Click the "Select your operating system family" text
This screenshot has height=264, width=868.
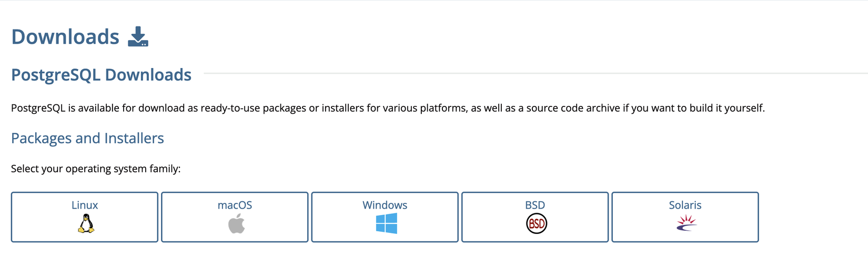[x=96, y=169]
